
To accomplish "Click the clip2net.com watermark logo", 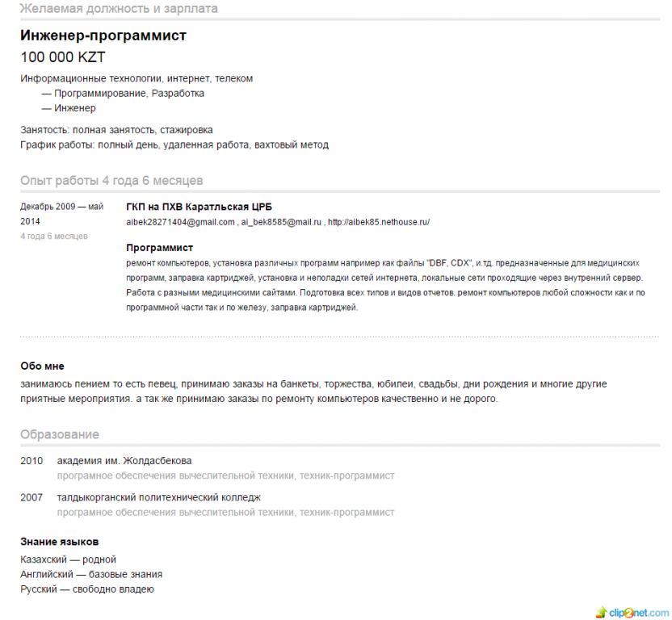I will tap(632, 612).
